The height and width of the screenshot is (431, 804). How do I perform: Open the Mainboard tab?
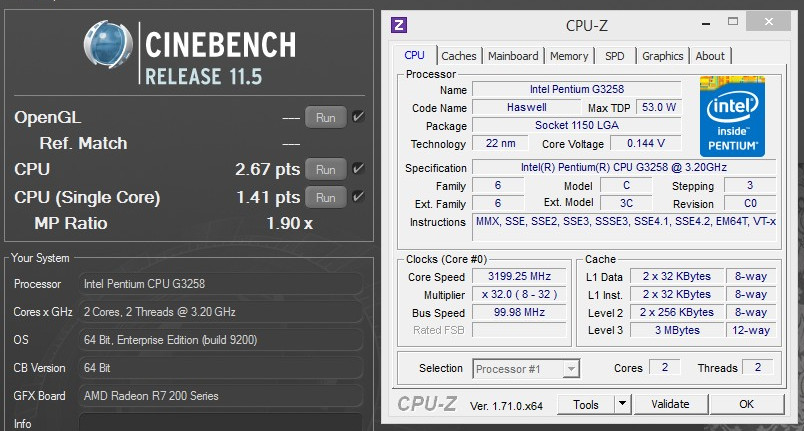click(513, 56)
